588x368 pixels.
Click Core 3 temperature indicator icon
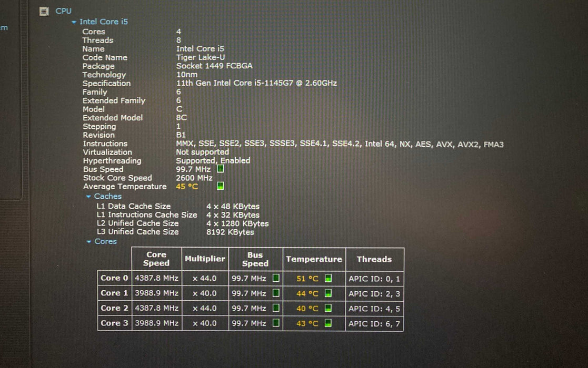[x=328, y=323]
